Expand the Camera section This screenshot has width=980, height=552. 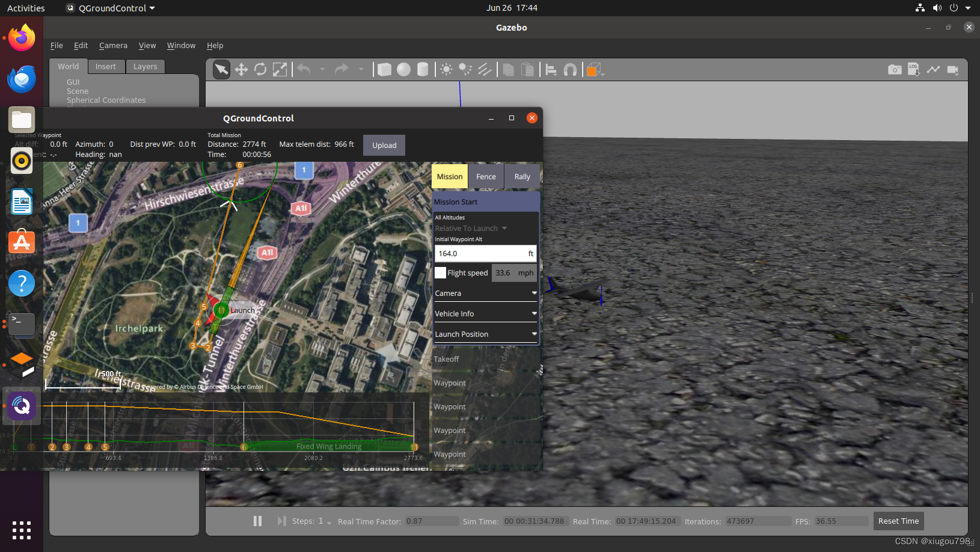click(485, 293)
